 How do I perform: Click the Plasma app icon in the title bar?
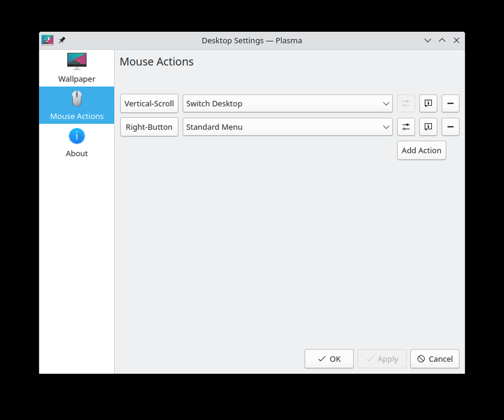coord(48,41)
